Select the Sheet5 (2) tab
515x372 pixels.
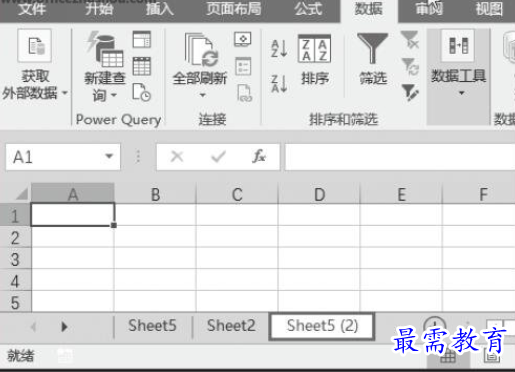tap(322, 326)
